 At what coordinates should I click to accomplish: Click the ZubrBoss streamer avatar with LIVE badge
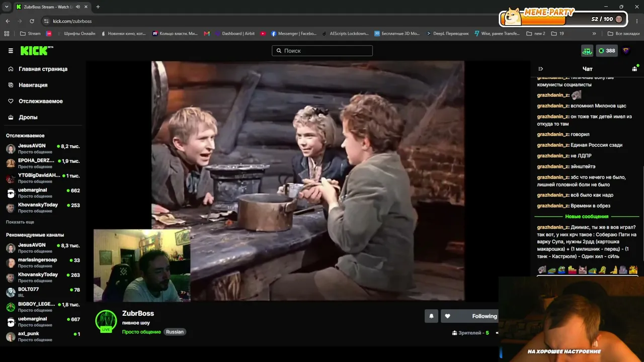click(106, 321)
